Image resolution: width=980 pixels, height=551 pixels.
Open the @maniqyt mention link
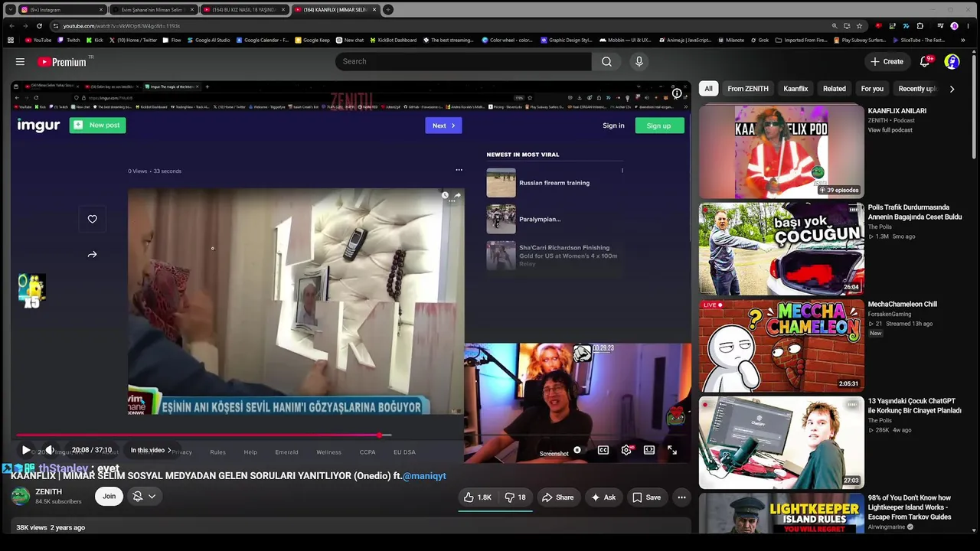424,476
